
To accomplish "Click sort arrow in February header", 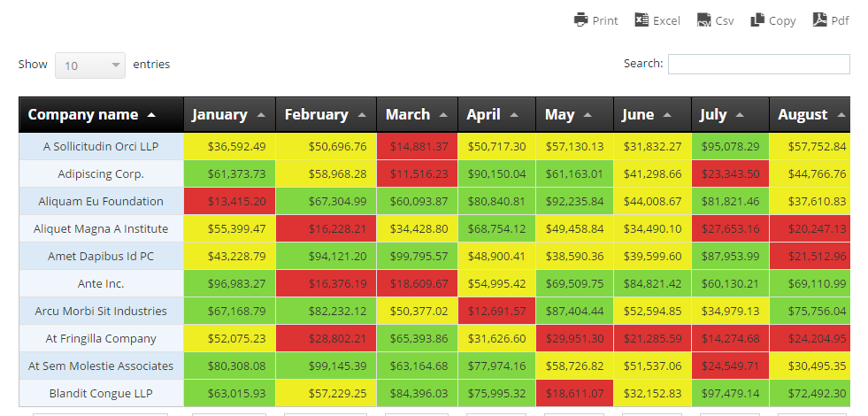I will click(x=361, y=115).
